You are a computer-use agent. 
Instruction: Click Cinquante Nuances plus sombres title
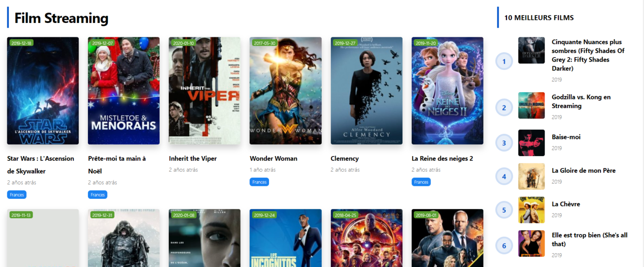point(588,55)
